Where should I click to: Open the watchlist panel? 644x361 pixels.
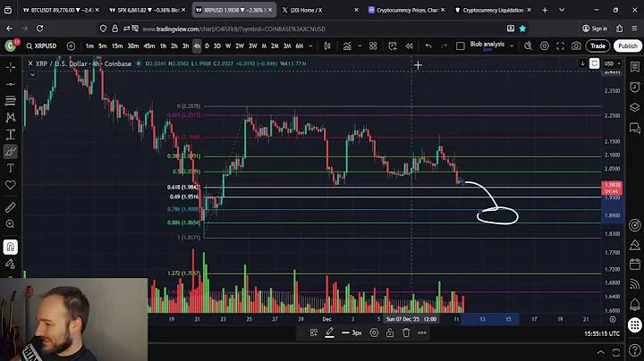(635, 67)
